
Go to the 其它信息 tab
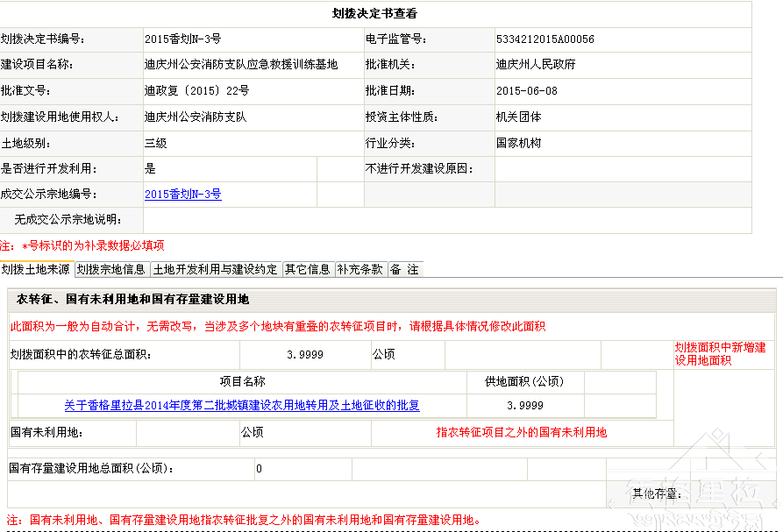(308, 269)
